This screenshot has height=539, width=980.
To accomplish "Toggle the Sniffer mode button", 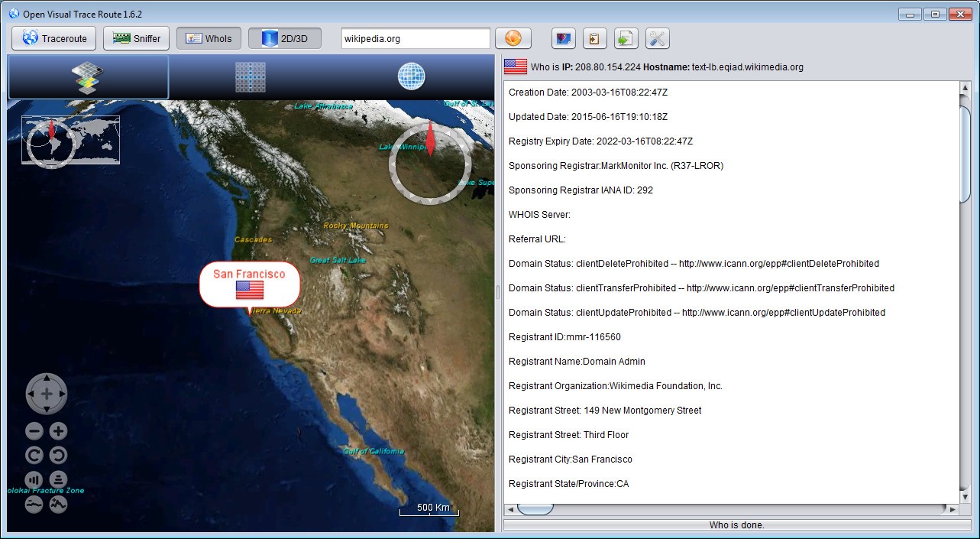I will point(137,38).
